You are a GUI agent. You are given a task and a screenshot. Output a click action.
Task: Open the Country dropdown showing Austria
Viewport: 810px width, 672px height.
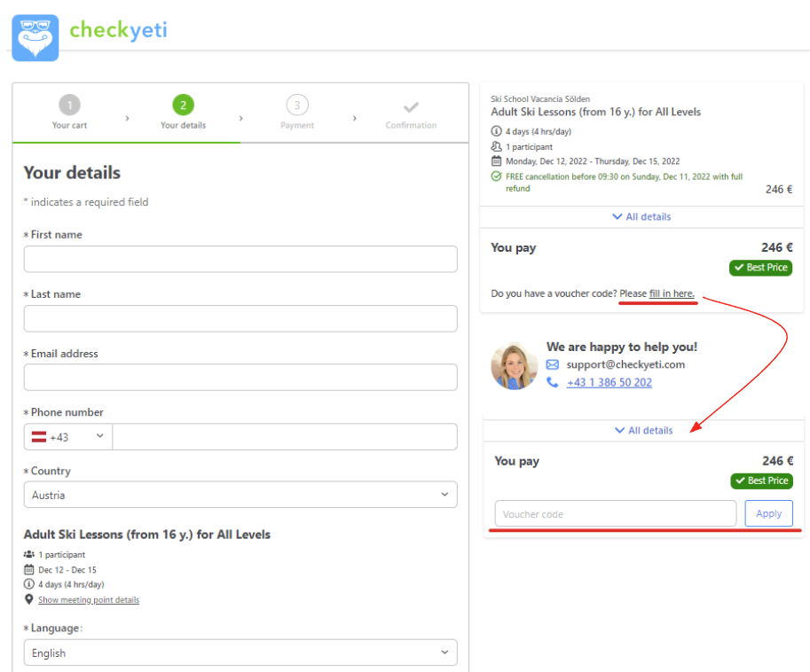point(240,495)
